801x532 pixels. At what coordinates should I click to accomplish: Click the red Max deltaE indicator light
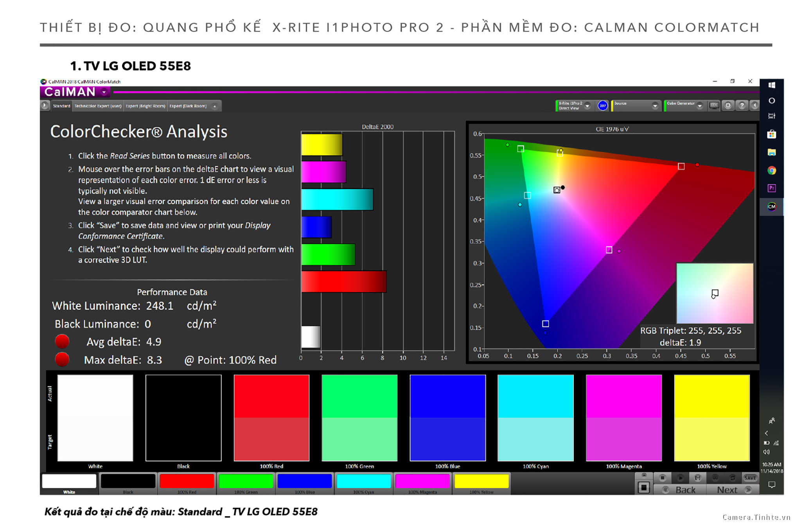[x=62, y=359]
